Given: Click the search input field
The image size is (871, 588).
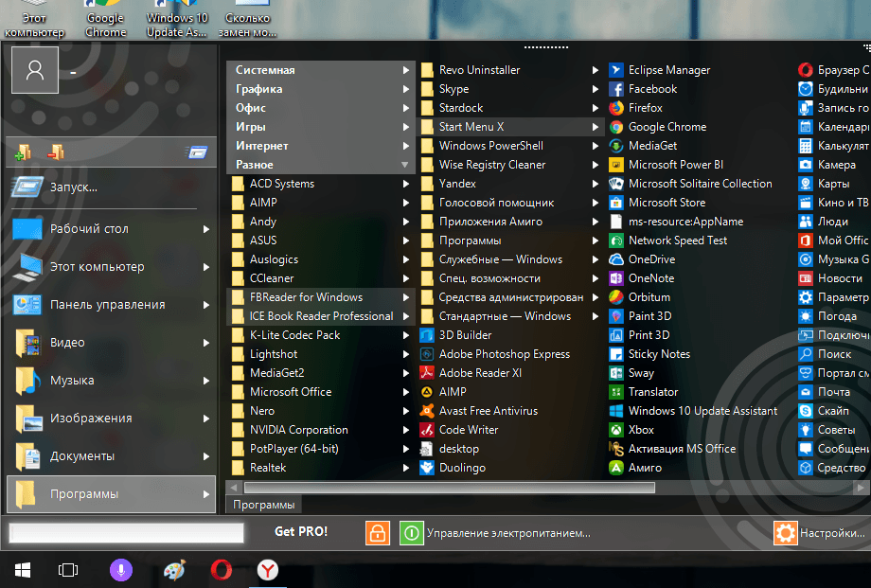Looking at the screenshot, I should [127, 532].
